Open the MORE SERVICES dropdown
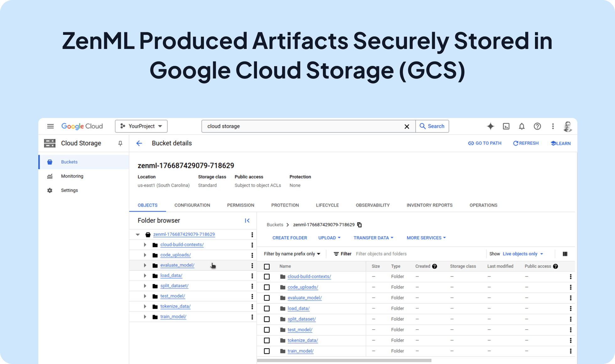Image resolution: width=615 pixels, height=364 pixels. point(425,238)
